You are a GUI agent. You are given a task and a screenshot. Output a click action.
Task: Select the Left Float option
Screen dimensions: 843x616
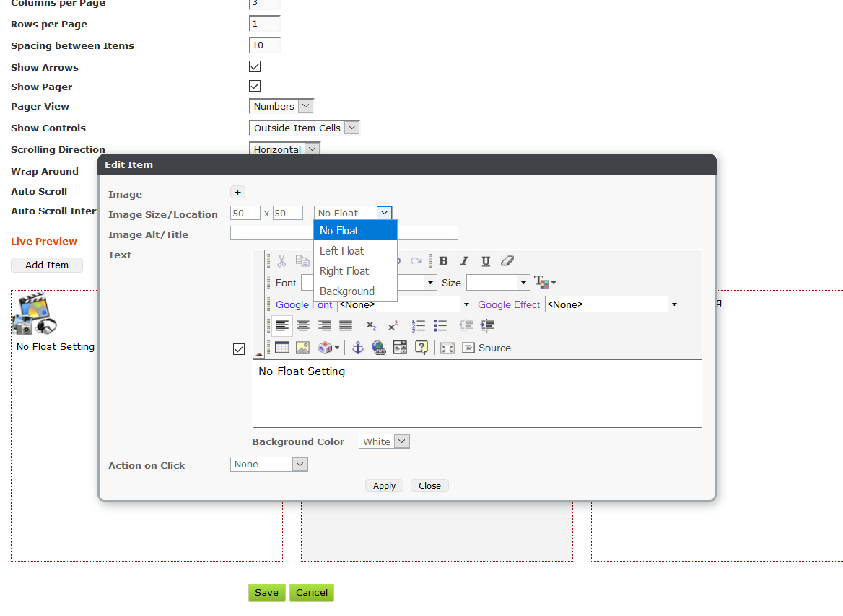(355, 251)
